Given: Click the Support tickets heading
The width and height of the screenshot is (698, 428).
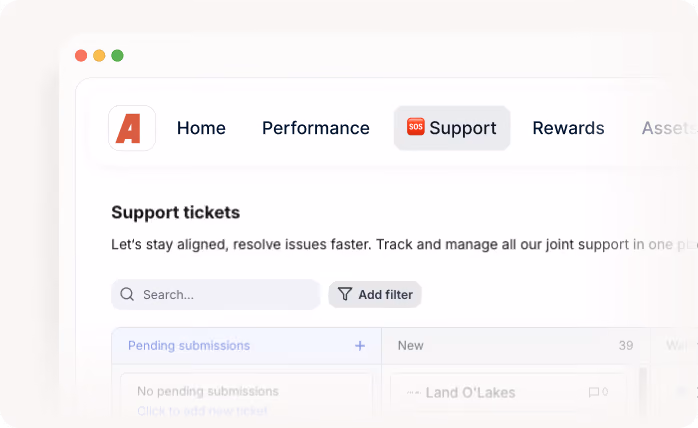Looking at the screenshot, I should click(175, 212).
